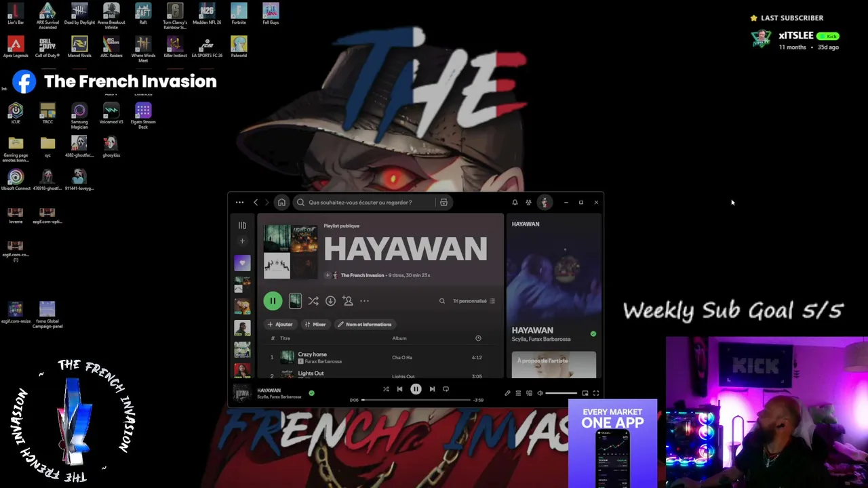Image resolution: width=868 pixels, height=488 pixels.
Task: Open ARK Survival Ascended shortcut
Action: 47,16
